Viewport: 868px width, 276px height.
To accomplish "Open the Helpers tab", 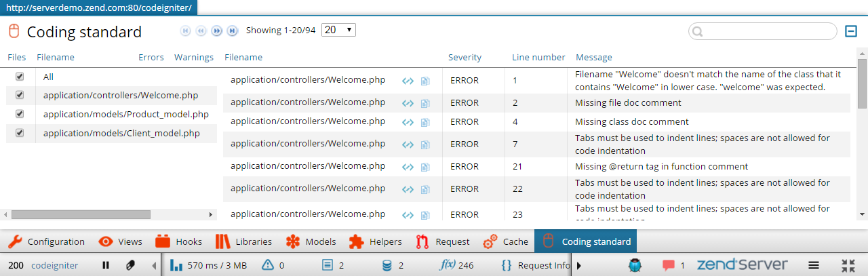I will [374, 241].
